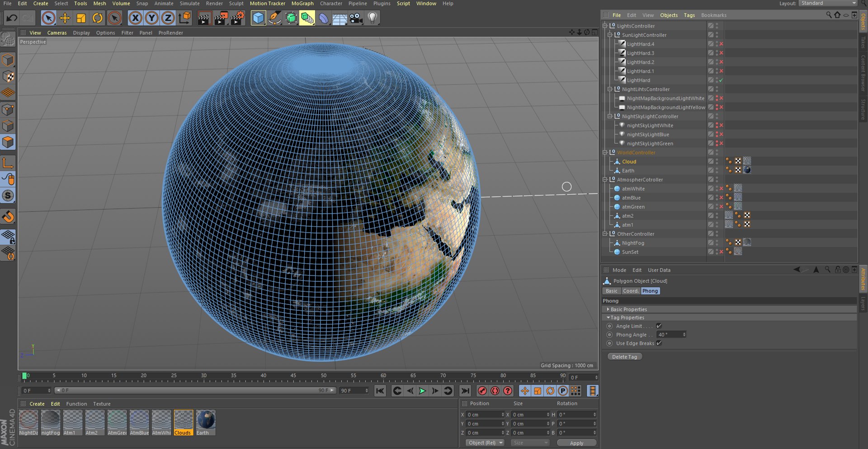
Task: Click the Delete Tag button
Action: pos(624,357)
